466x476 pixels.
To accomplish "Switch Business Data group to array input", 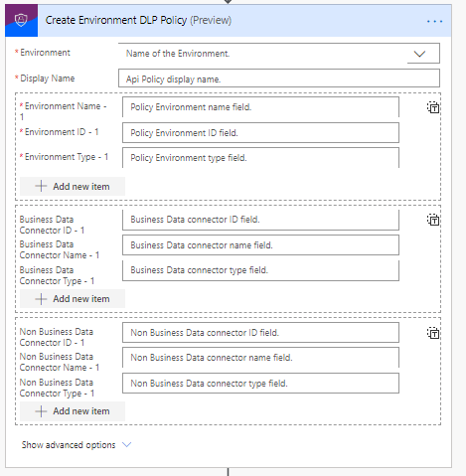I will click(x=433, y=220).
